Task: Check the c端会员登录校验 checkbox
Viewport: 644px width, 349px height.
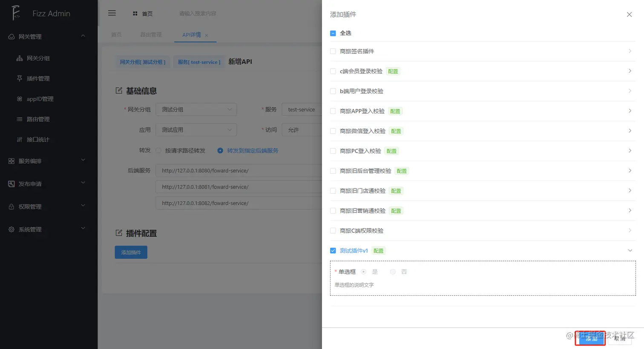Action: tap(333, 71)
